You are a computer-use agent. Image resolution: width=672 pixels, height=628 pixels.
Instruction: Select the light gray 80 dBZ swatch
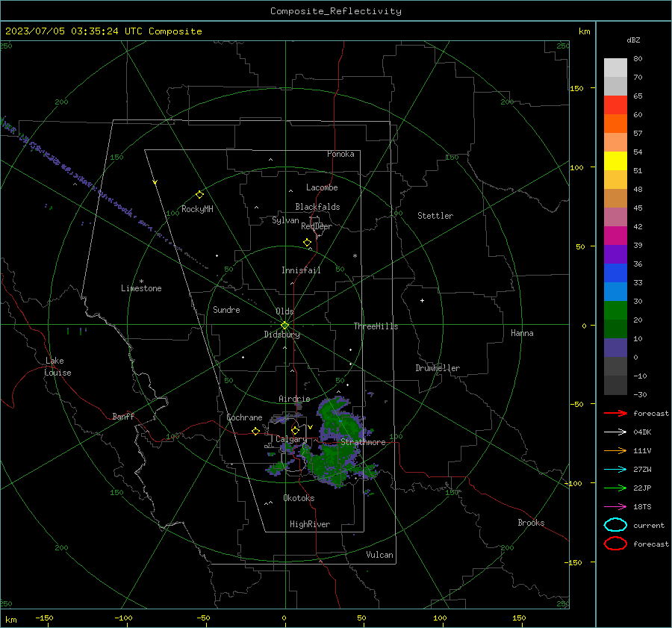pyautogui.click(x=615, y=67)
